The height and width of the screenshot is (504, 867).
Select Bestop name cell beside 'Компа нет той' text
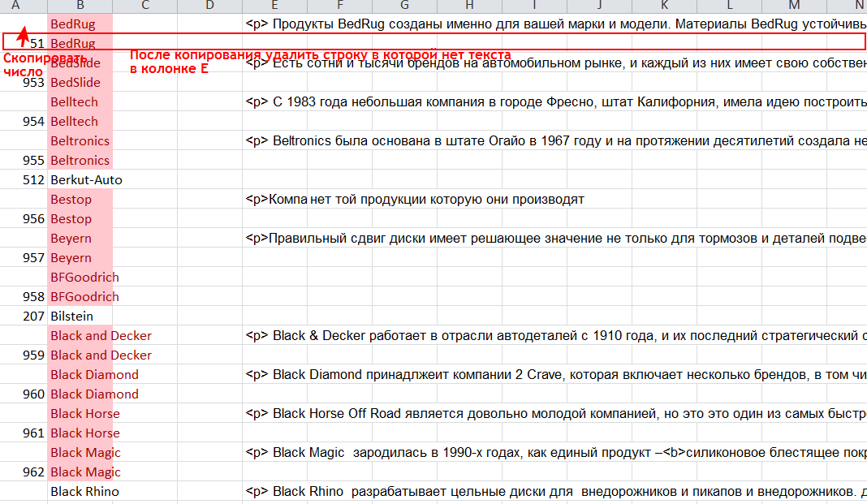point(80,199)
